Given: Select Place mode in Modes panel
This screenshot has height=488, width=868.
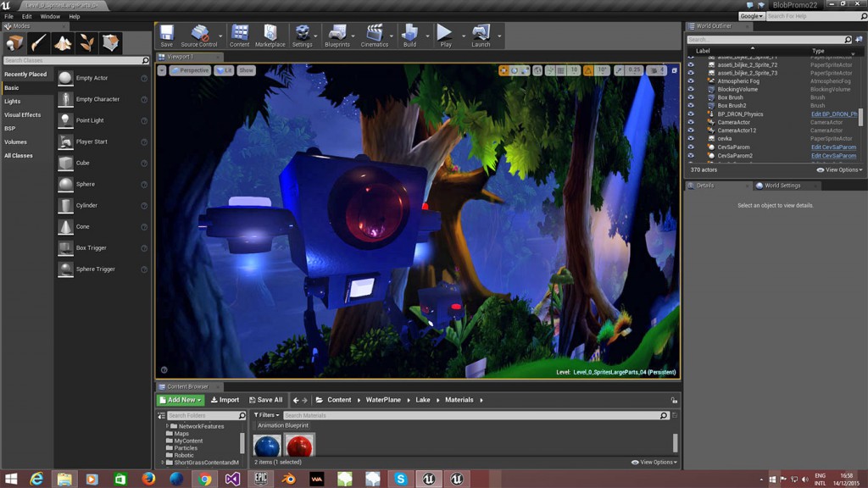Looking at the screenshot, I should (x=14, y=42).
